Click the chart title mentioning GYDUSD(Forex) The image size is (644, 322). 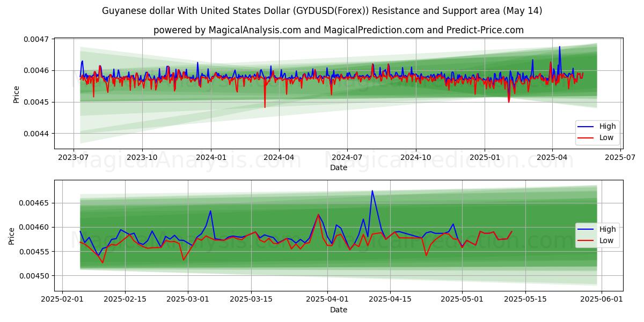click(x=322, y=11)
